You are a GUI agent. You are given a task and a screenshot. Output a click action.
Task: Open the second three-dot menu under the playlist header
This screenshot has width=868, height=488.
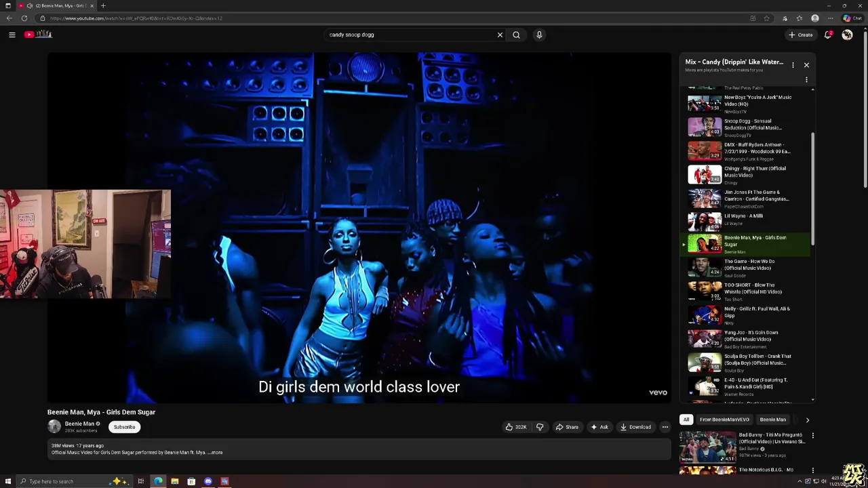(x=806, y=80)
